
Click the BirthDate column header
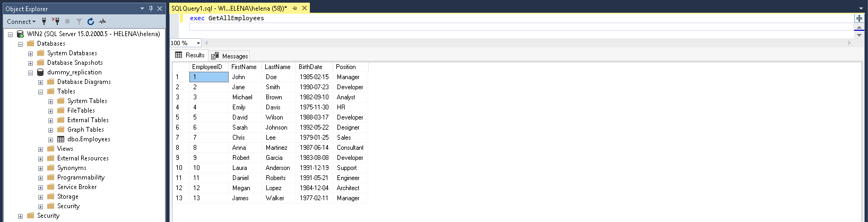coord(310,67)
